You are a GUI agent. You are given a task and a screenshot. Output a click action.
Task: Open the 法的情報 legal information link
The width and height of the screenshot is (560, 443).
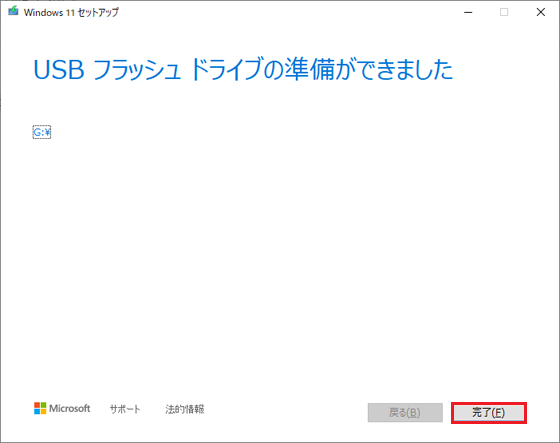(x=185, y=409)
